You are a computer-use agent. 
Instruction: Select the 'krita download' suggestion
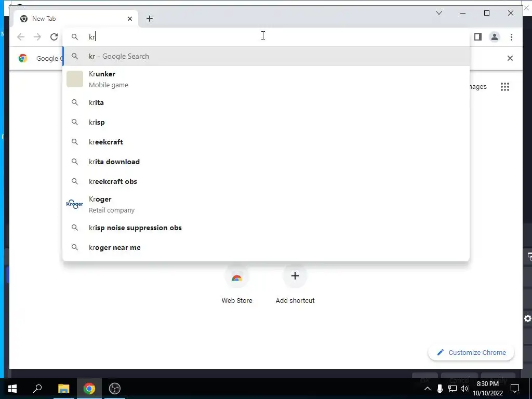click(267, 162)
